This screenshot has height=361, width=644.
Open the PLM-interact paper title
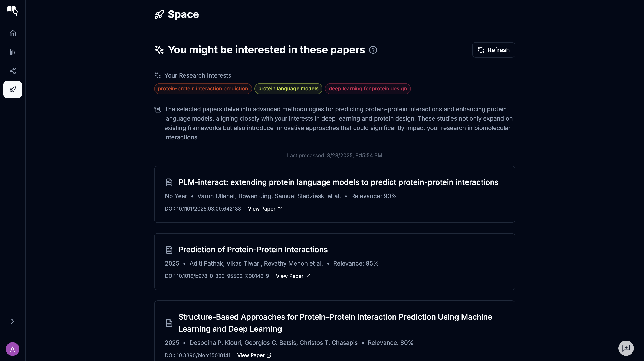(x=338, y=182)
